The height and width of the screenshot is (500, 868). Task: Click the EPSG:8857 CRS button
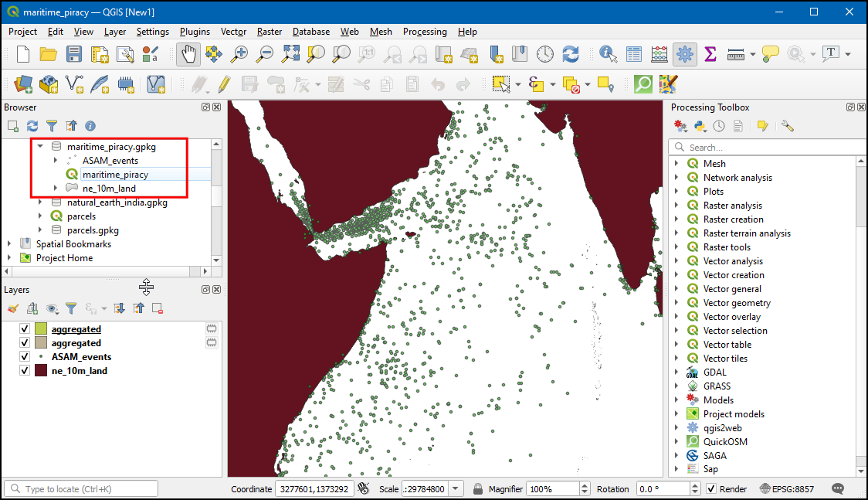click(x=787, y=489)
